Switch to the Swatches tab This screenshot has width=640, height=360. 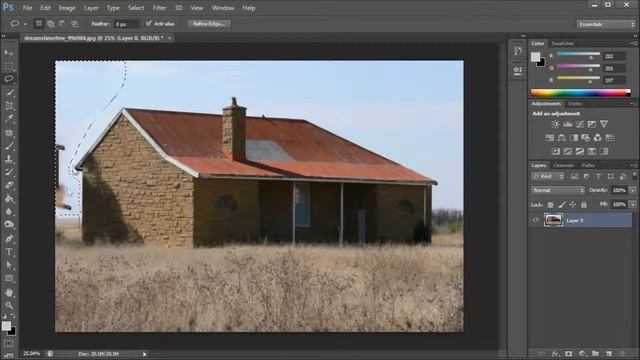pyautogui.click(x=562, y=43)
